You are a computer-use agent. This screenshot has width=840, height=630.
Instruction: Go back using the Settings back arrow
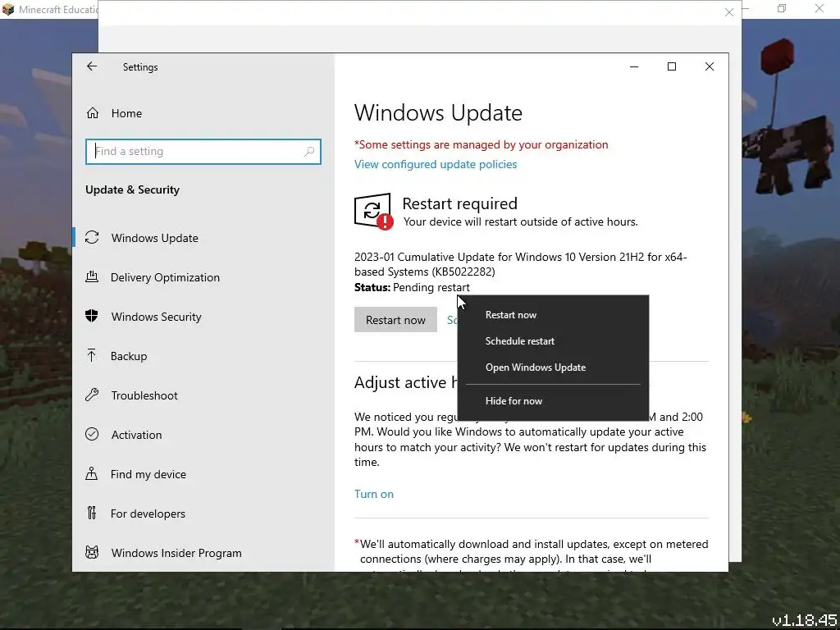(92, 66)
